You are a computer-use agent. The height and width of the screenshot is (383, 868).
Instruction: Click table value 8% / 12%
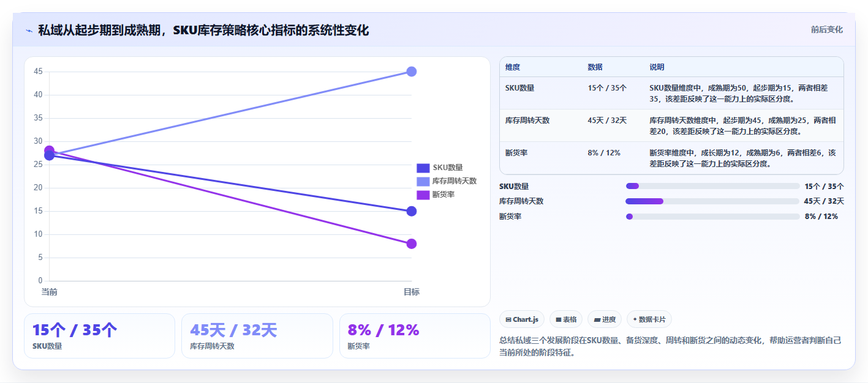(604, 153)
